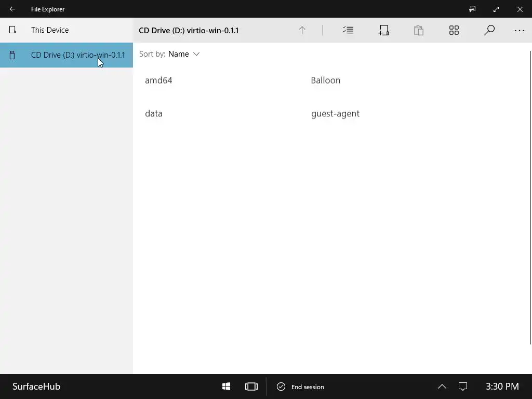Viewport: 532px width, 399px height.
Task: Open the Action Center notifications icon
Action: click(x=463, y=387)
